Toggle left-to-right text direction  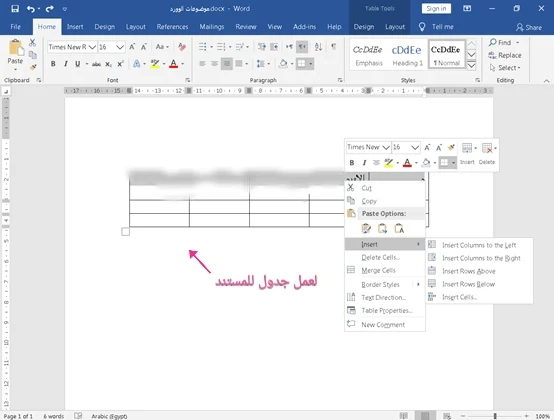(289, 47)
